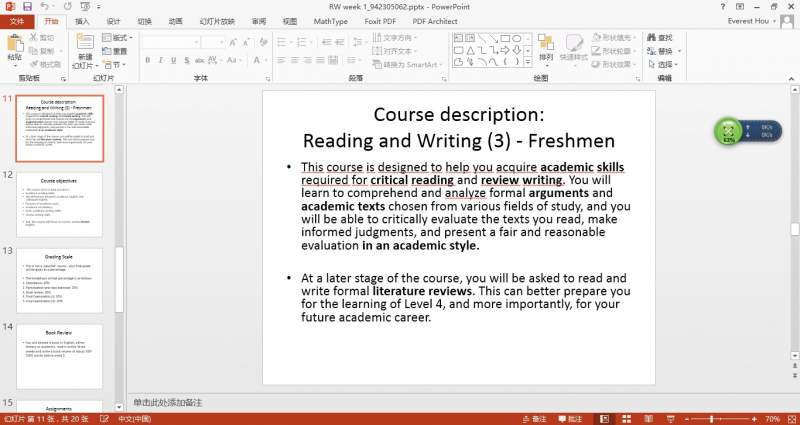
Task: Toggle Bold formatting button
Action: (147, 60)
